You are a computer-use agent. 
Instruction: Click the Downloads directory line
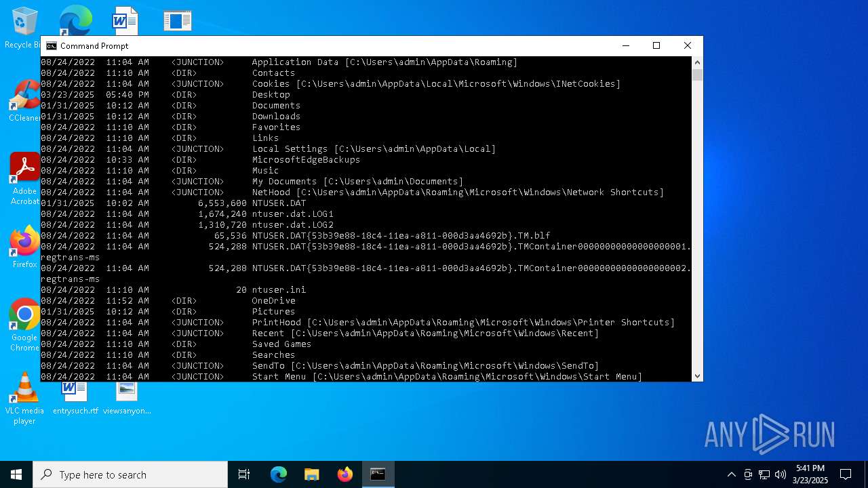tap(171, 116)
